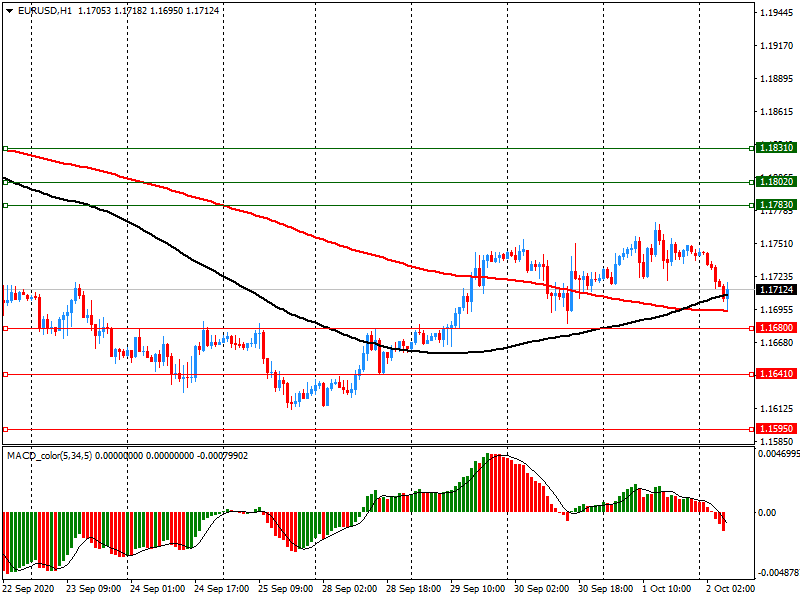Select the red 1.16800 price tag
The height and width of the screenshot is (600, 800).
[x=776, y=328]
